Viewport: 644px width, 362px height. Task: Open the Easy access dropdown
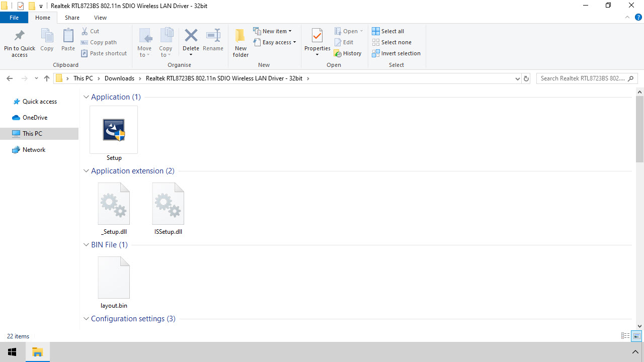(275, 42)
